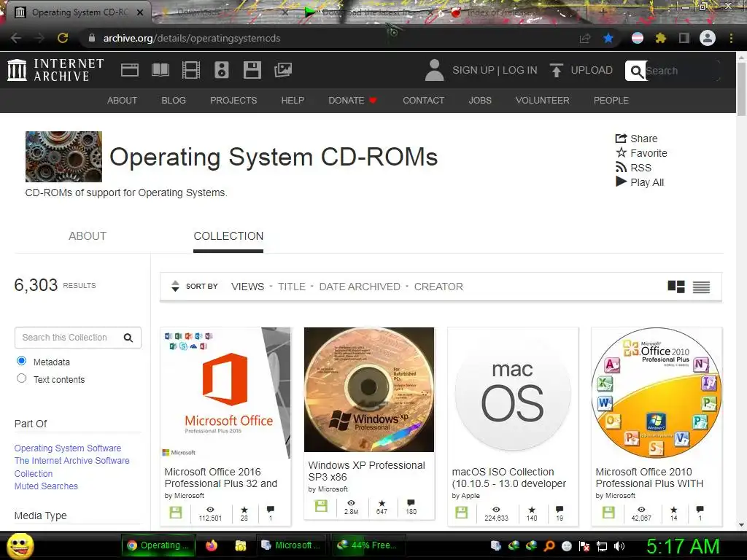Open the VOLUNTEER nav item
This screenshot has width=747, height=560.
(x=542, y=101)
